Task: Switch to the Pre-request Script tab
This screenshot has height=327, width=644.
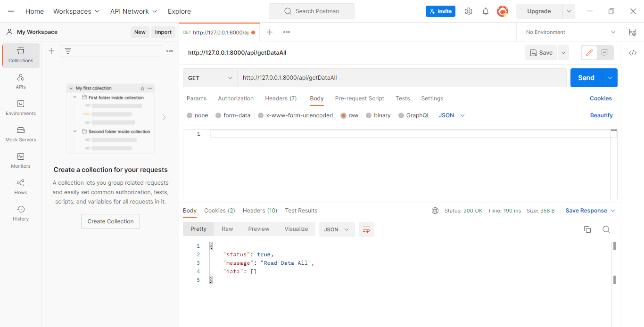Action: click(x=360, y=98)
